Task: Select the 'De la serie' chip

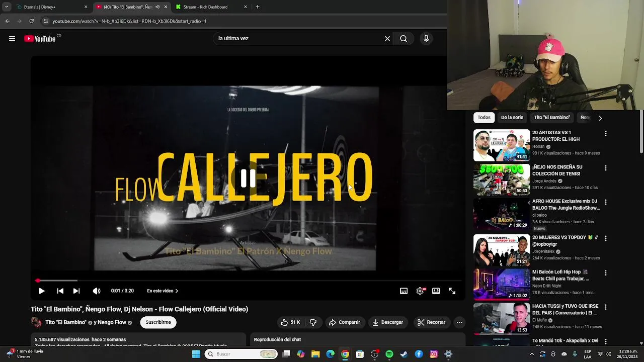Action: (x=512, y=118)
